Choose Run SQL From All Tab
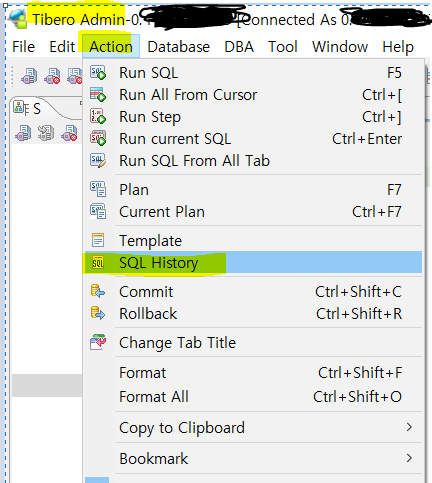The image size is (432, 483). tap(253, 161)
